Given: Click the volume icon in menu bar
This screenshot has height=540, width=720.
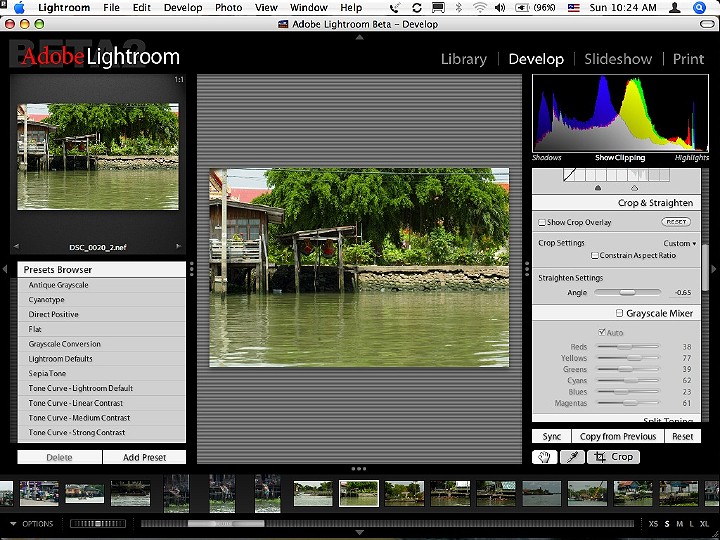Looking at the screenshot, I should (x=500, y=7).
